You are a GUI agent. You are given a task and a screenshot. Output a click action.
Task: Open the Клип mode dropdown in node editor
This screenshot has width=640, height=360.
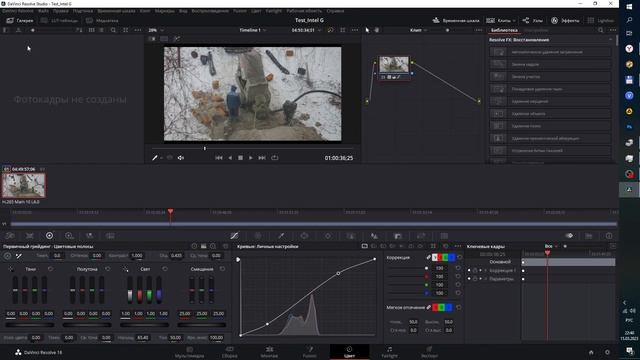(x=418, y=30)
